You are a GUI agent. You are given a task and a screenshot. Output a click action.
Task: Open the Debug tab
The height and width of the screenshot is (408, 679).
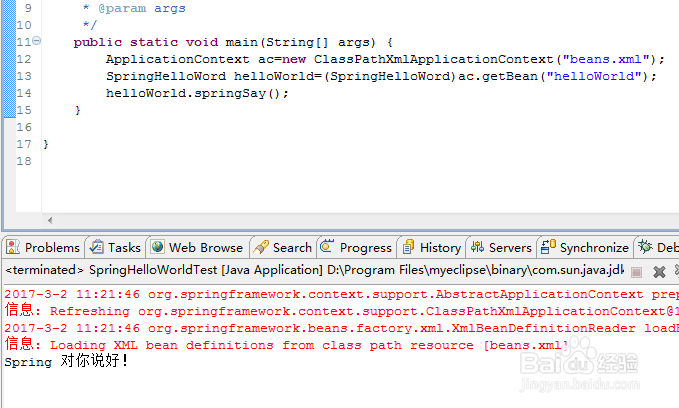click(657, 247)
